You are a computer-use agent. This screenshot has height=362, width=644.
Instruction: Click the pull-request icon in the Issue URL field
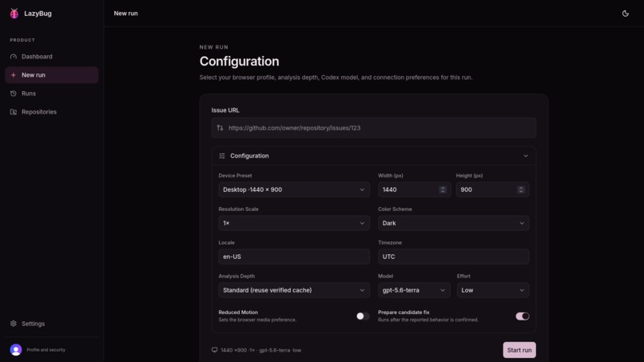coord(221,128)
